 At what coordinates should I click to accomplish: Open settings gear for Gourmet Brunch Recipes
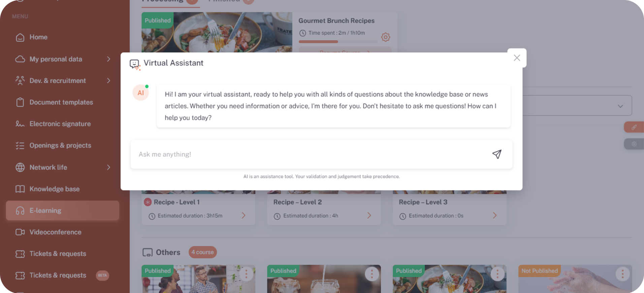386,37
